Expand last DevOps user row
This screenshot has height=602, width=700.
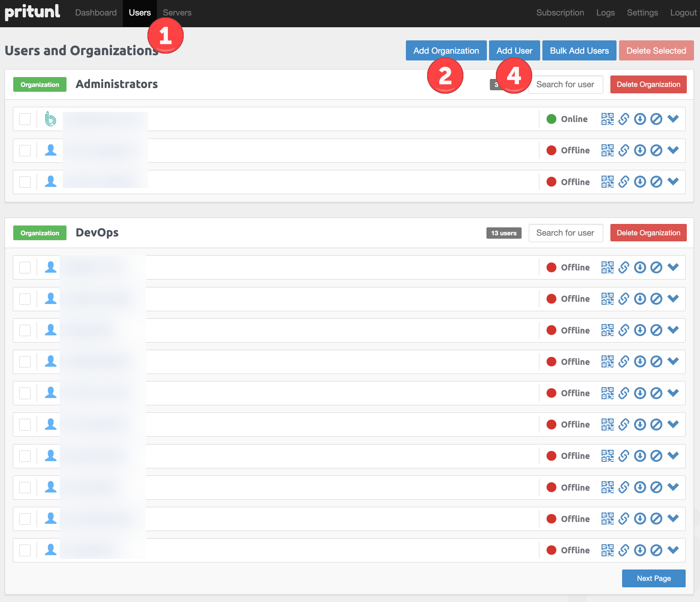tap(673, 550)
